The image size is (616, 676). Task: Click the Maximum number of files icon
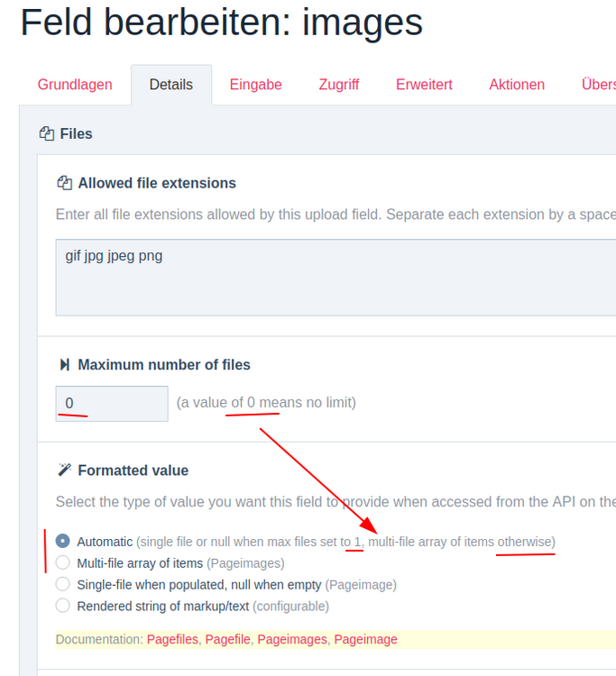(x=64, y=365)
